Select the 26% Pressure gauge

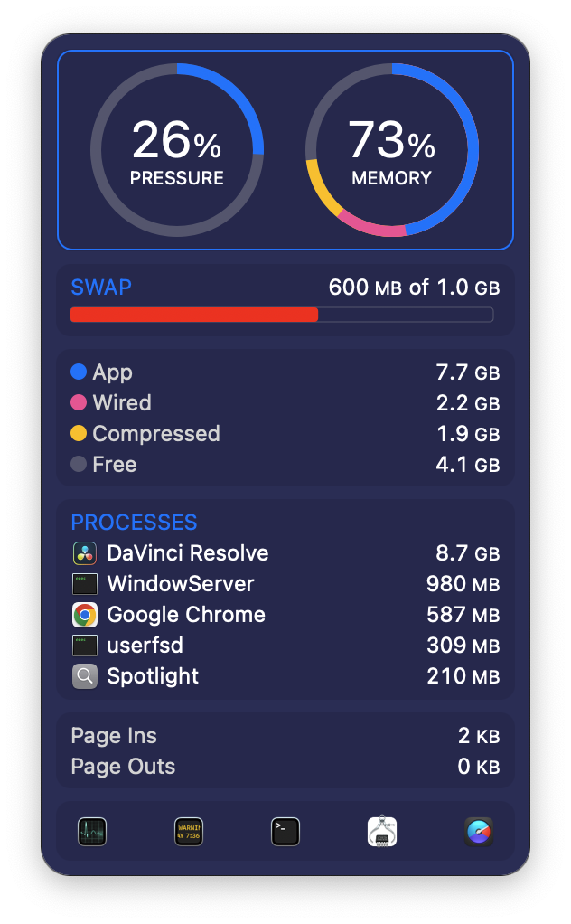pyautogui.click(x=176, y=150)
